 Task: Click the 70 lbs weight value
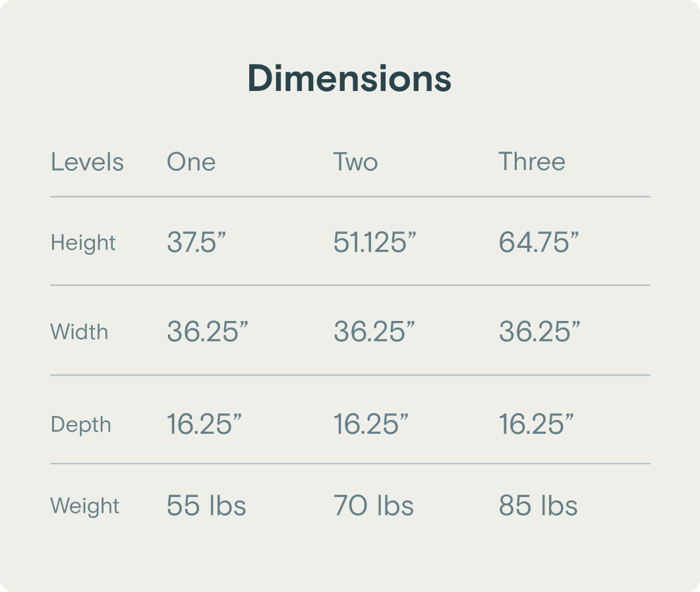(374, 506)
